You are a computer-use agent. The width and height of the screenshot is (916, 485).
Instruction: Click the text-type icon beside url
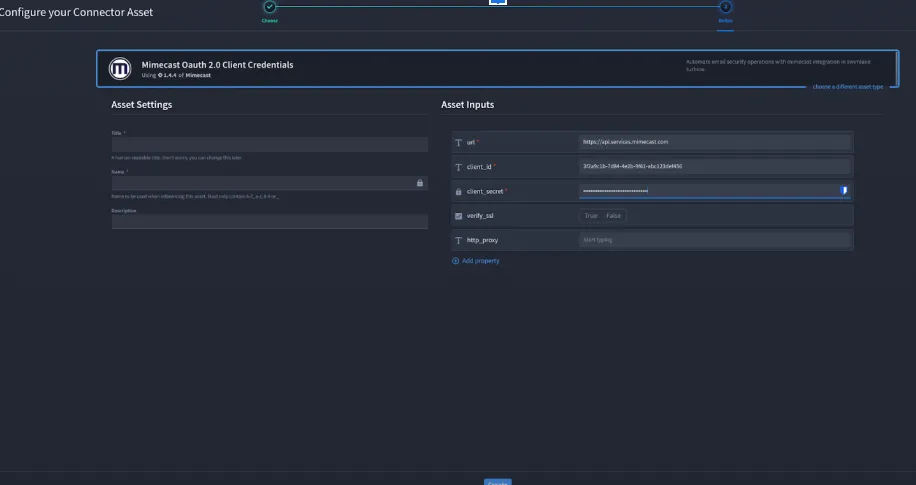[459, 143]
